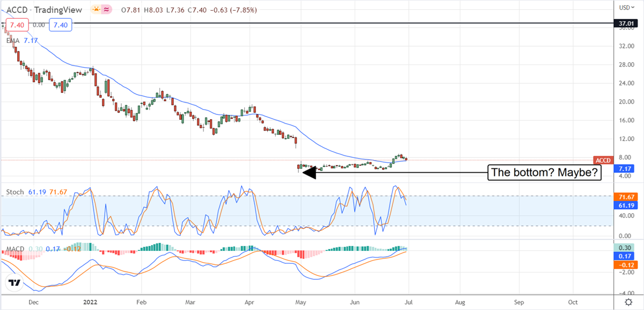Viewport: 644px width, 310px height.
Task: Click the black 37.01 price axis label
Action: 624,24
